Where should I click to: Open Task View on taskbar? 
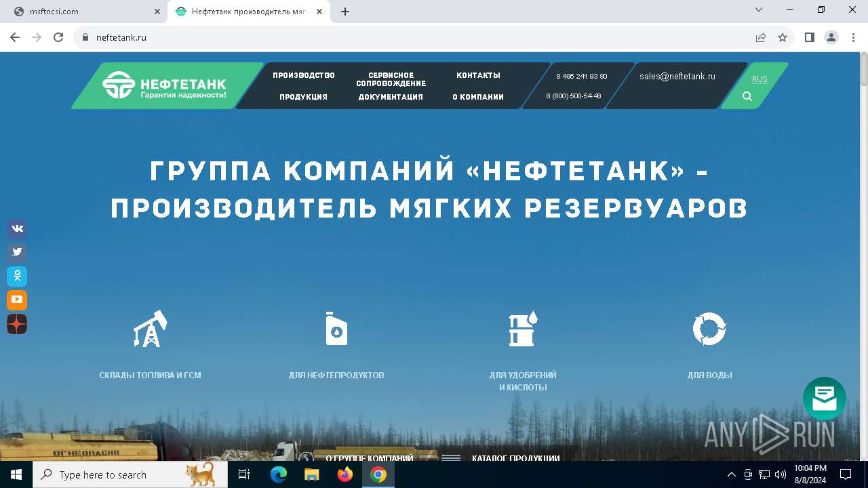(244, 475)
